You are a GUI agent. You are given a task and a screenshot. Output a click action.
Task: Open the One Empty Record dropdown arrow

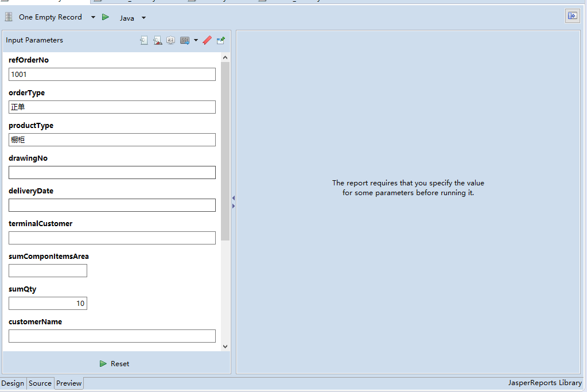tap(93, 17)
